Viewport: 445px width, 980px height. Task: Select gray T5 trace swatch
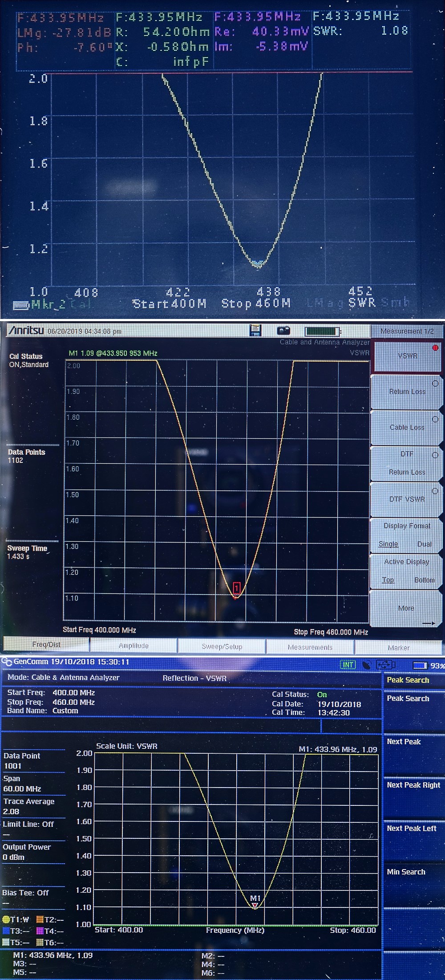click(x=6, y=943)
